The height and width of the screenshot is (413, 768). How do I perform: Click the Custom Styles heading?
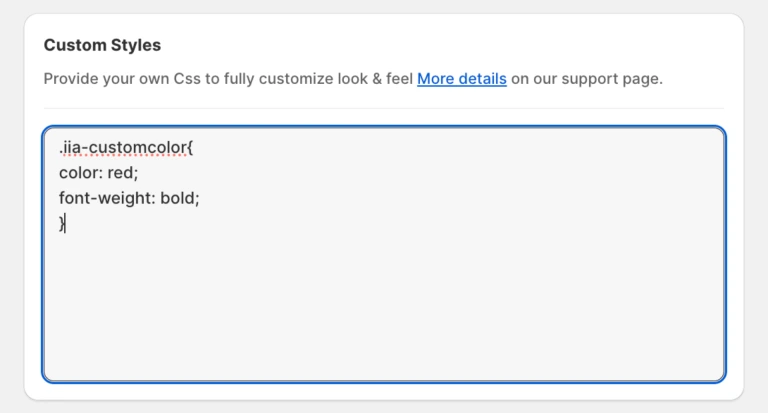102,45
